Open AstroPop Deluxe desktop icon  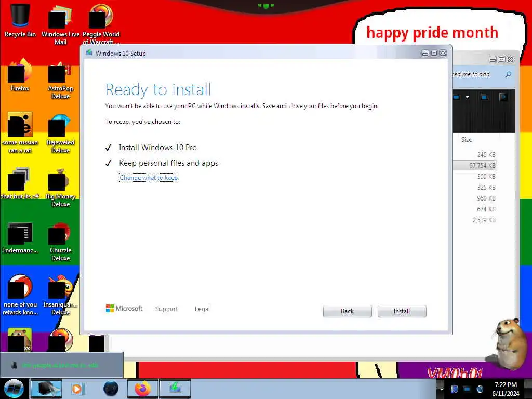[60, 79]
